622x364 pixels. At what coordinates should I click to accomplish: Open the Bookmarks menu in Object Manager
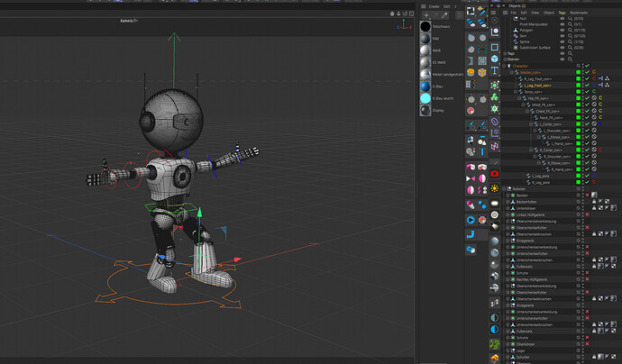[x=579, y=13]
